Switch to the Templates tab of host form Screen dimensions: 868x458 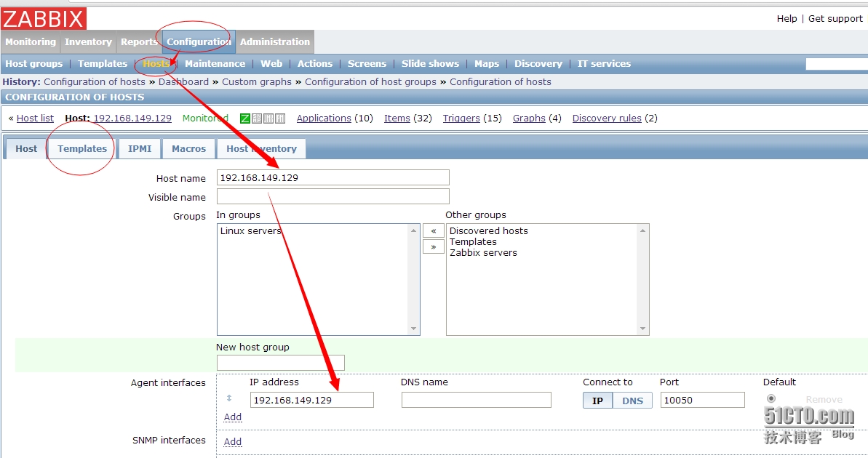pos(82,149)
